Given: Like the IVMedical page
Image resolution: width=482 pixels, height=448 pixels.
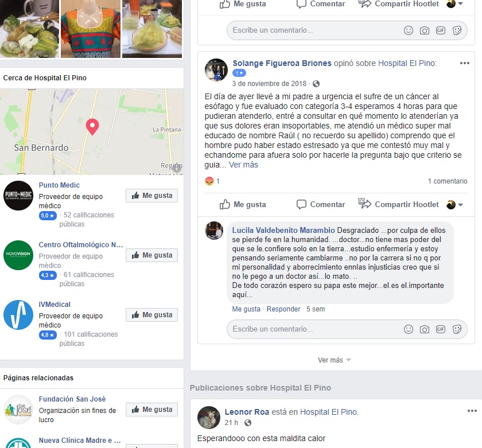Looking at the screenshot, I should pos(151,315).
